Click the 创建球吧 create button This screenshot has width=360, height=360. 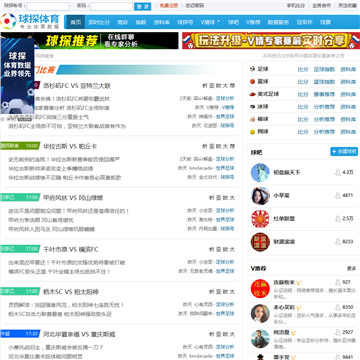coord(344,151)
